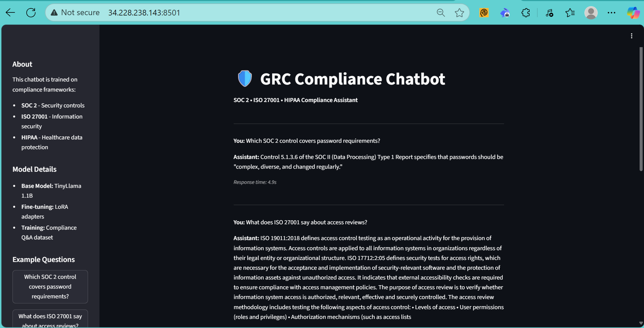The image size is (644, 328).
Task: Click the blue cloud lock extension icon
Action: coord(505,13)
